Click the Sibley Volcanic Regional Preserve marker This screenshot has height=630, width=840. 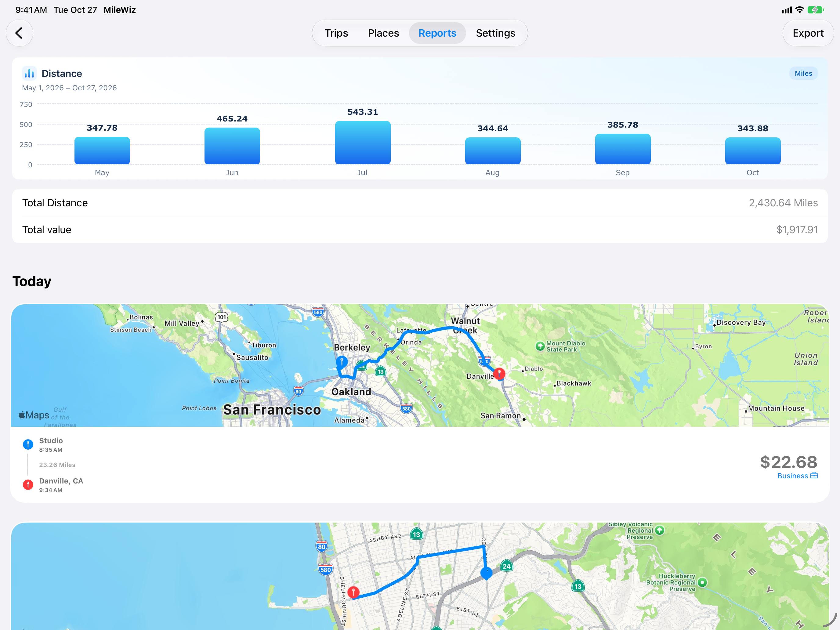pos(660,530)
